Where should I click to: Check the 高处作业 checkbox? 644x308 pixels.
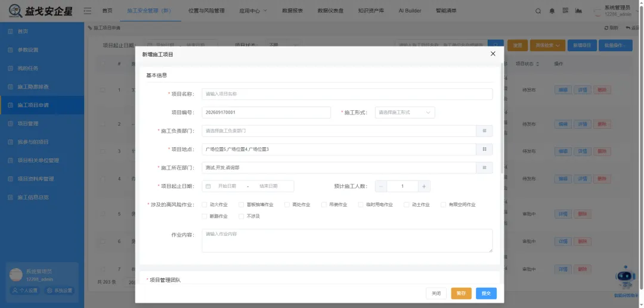(x=287, y=205)
